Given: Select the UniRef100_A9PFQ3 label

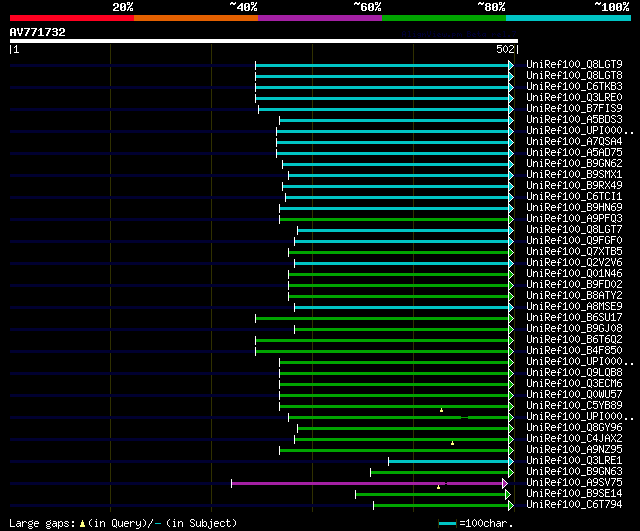Looking at the screenshot, I should point(574,219).
